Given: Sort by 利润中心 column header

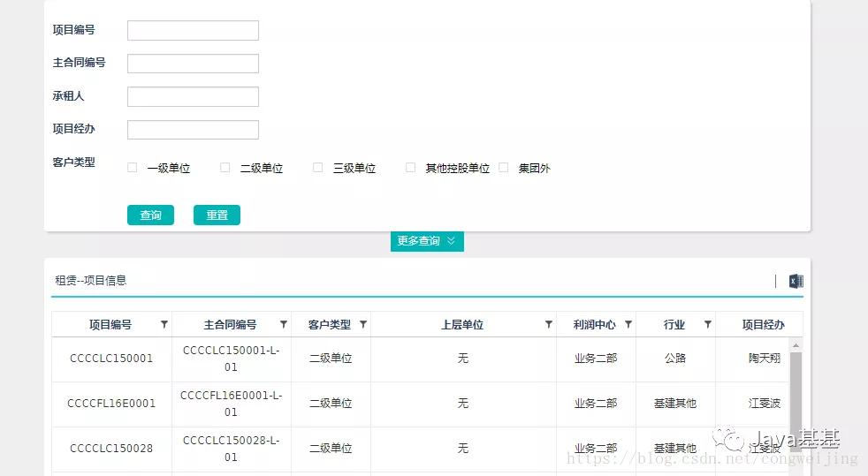Looking at the screenshot, I should (x=595, y=324).
